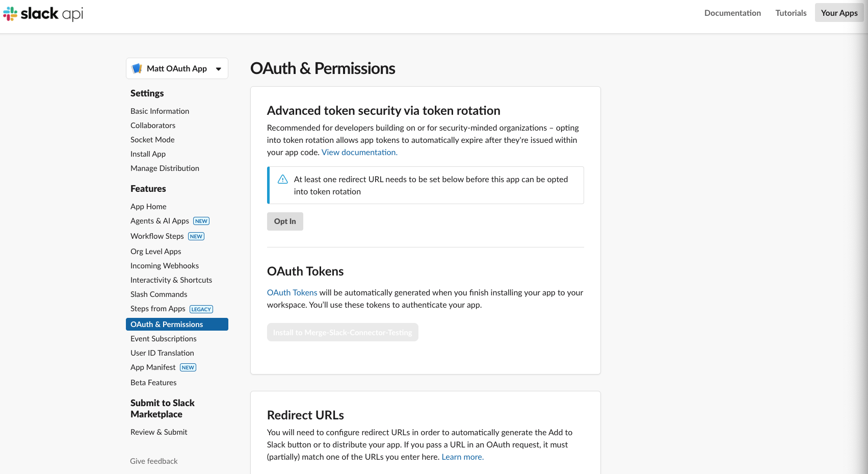Select Basic Information in the sidebar
The image size is (868, 474).
160,111
